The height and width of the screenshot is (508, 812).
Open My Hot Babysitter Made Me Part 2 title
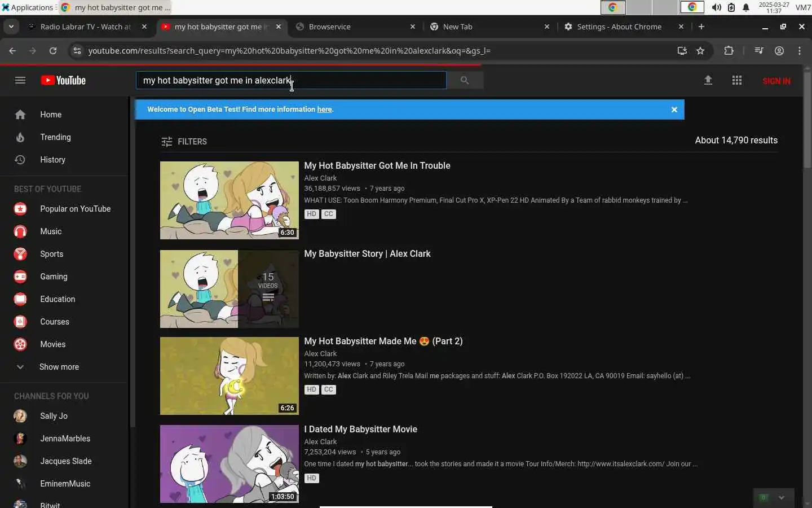coord(383,341)
